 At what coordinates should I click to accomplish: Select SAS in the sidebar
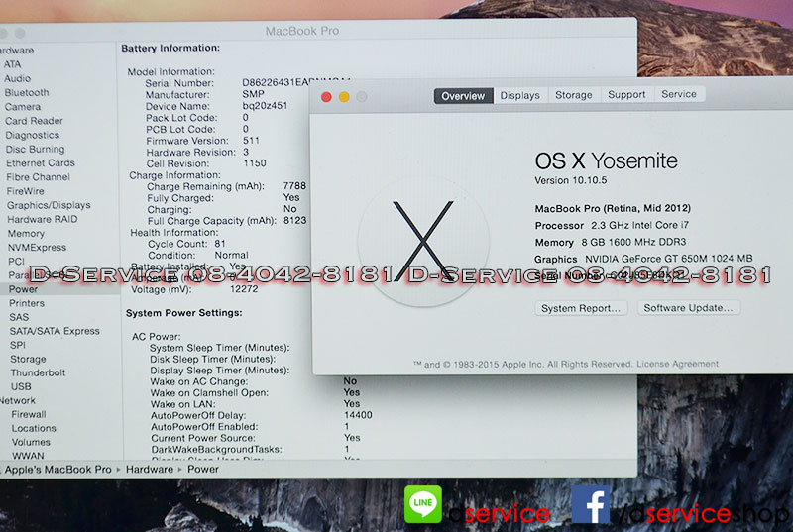(19, 317)
